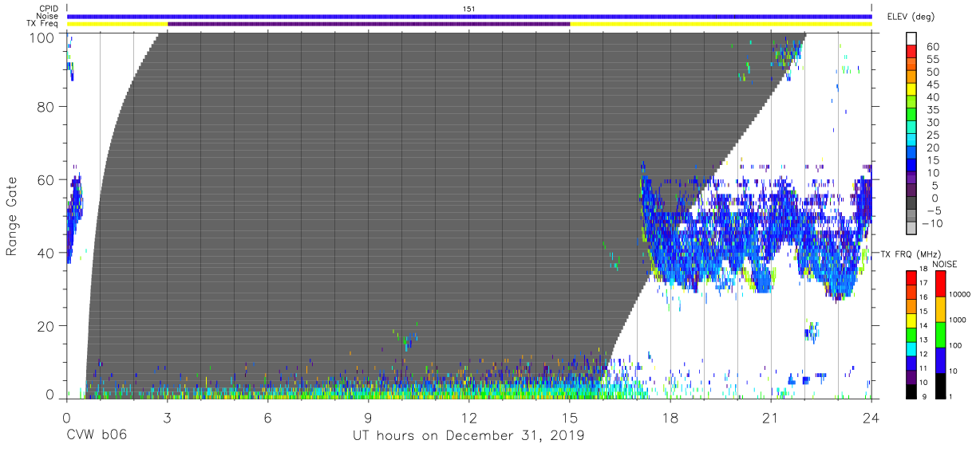Click the '35' value on the ELEV scale
This screenshot has width=980, height=452.
[933, 110]
